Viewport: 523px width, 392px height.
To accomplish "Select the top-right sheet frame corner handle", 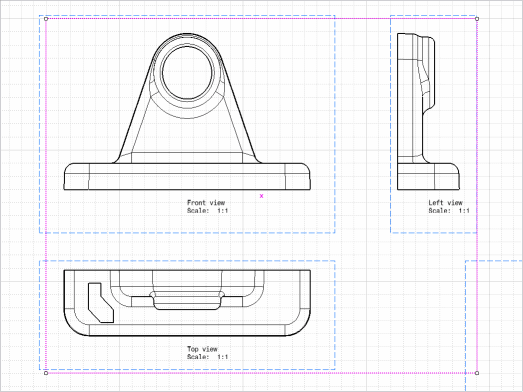I will coord(477,19).
